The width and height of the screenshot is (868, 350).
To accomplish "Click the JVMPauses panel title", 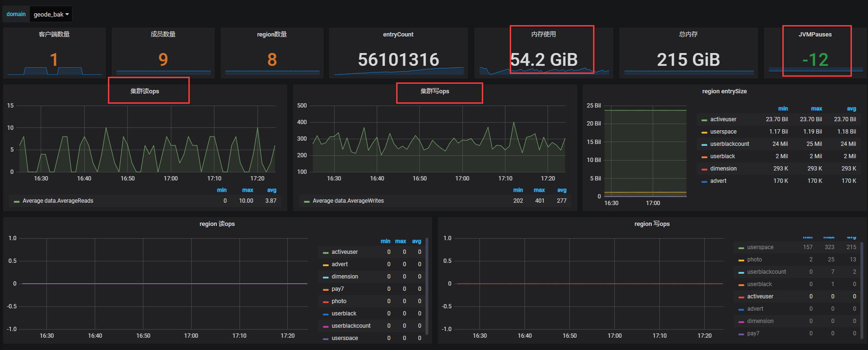I will coord(815,35).
